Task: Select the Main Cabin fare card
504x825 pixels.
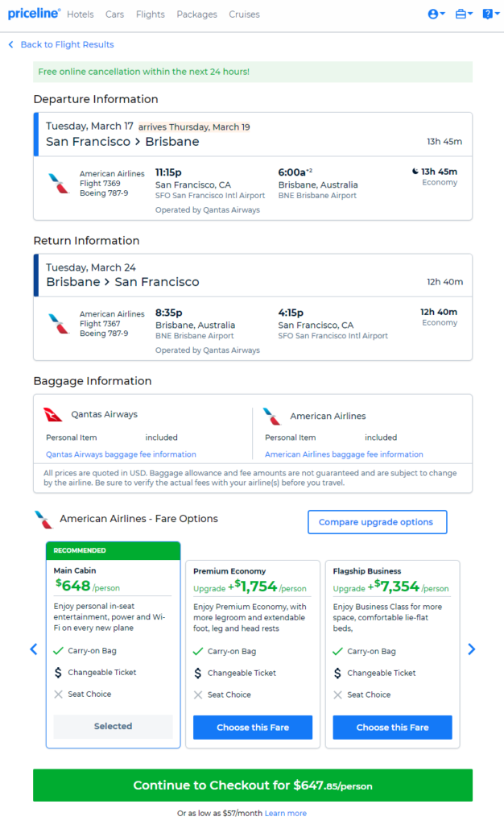Action: (113, 645)
